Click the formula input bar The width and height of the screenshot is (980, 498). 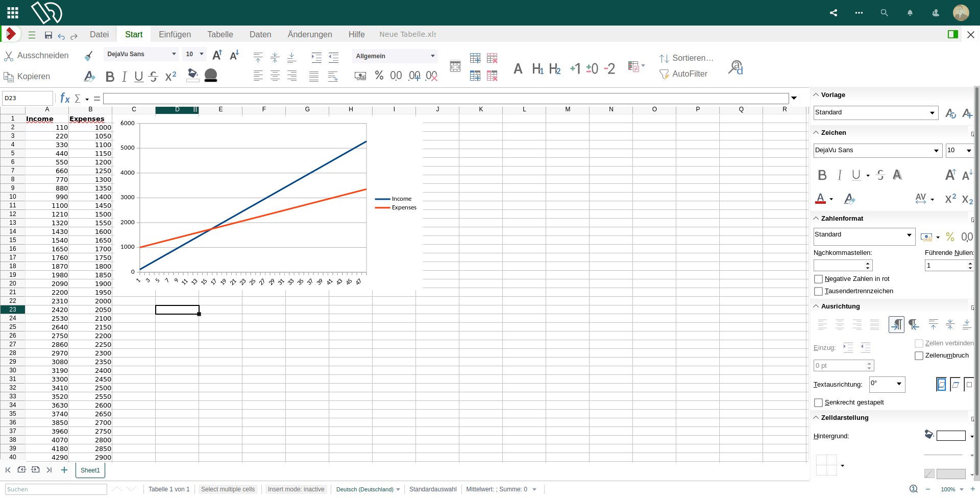[x=446, y=98]
